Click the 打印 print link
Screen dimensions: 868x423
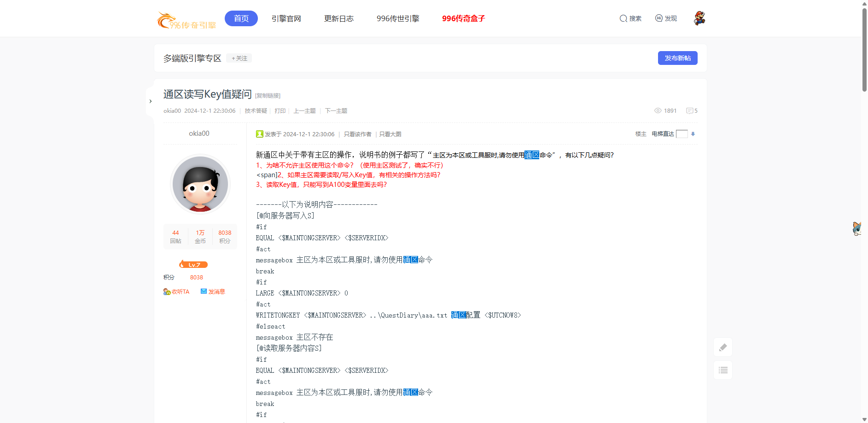pos(280,111)
